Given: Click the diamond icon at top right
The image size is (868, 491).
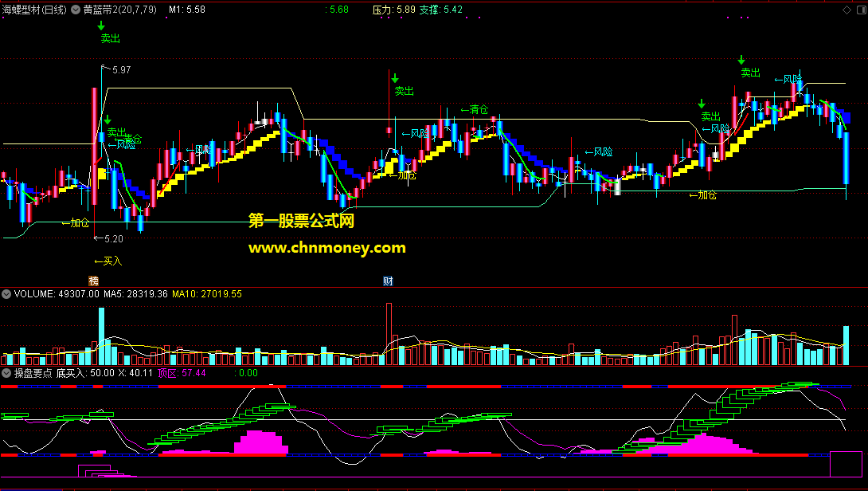Looking at the screenshot, I should point(846,10).
